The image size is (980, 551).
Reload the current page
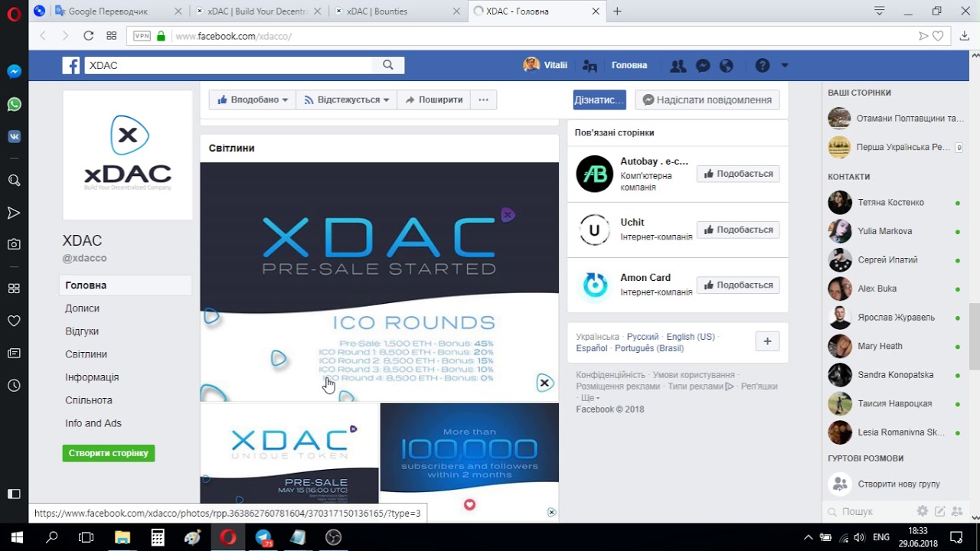pyautogui.click(x=88, y=36)
